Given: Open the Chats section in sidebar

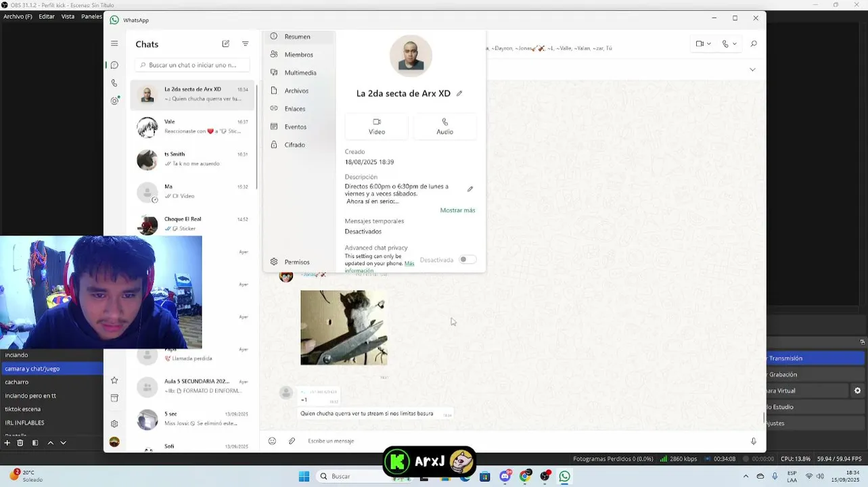Looking at the screenshot, I should (x=114, y=65).
